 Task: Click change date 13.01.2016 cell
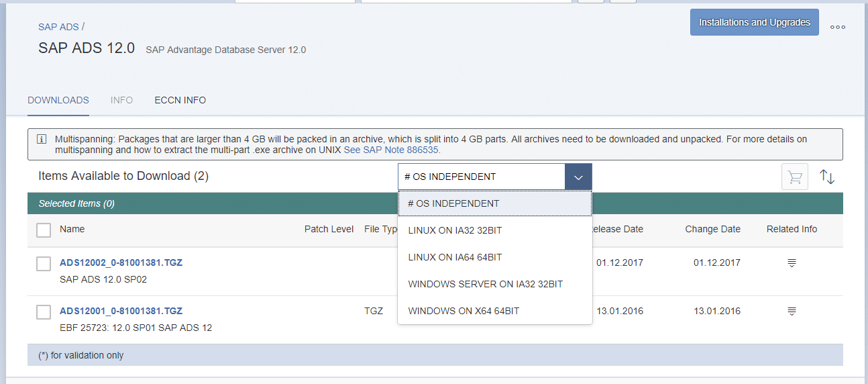pyautogui.click(x=717, y=311)
